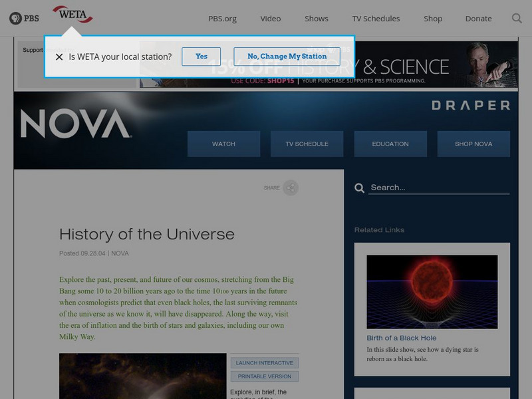Click the Posted 09.28.04 | NOVA text
The width and height of the screenshot is (532, 399).
click(94, 253)
